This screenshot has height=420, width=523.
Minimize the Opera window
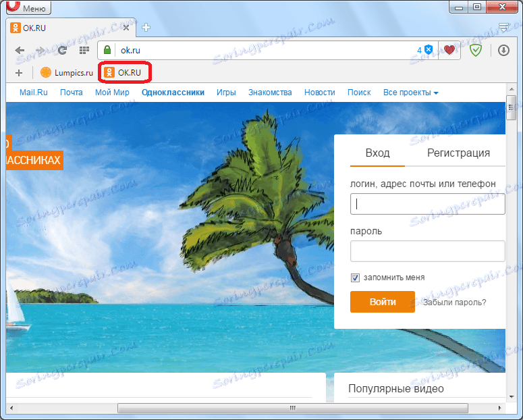coord(460,7)
